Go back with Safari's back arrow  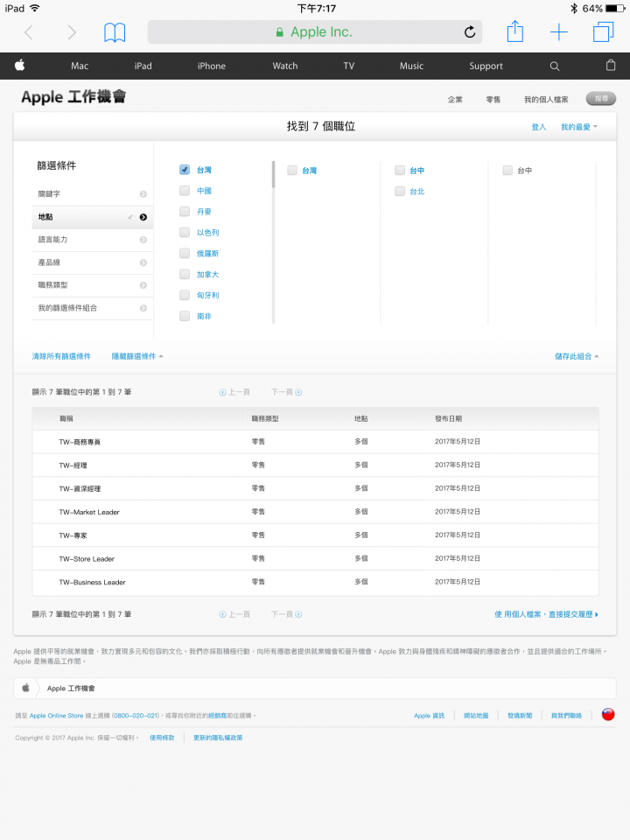click(29, 32)
